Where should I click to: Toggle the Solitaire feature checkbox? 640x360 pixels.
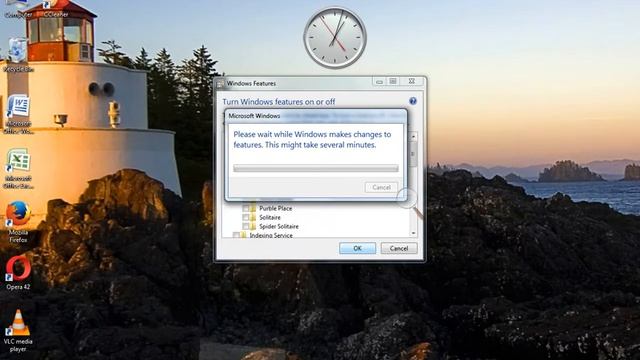pos(246,217)
